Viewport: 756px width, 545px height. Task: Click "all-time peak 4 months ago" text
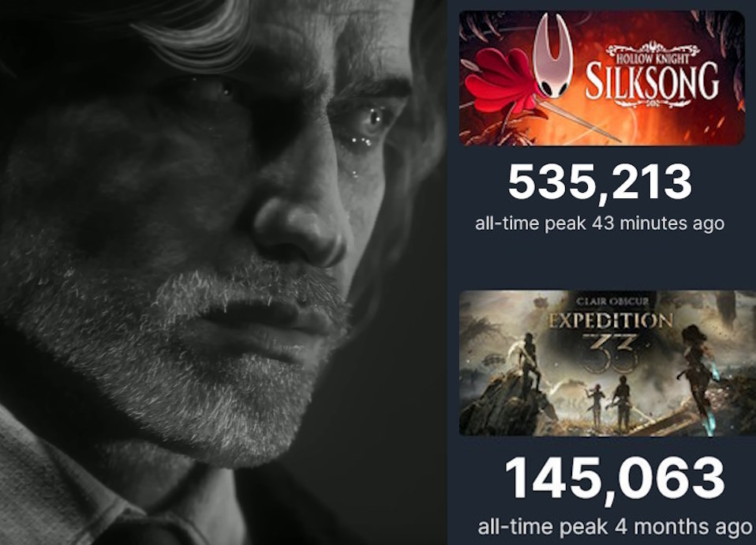point(616,526)
